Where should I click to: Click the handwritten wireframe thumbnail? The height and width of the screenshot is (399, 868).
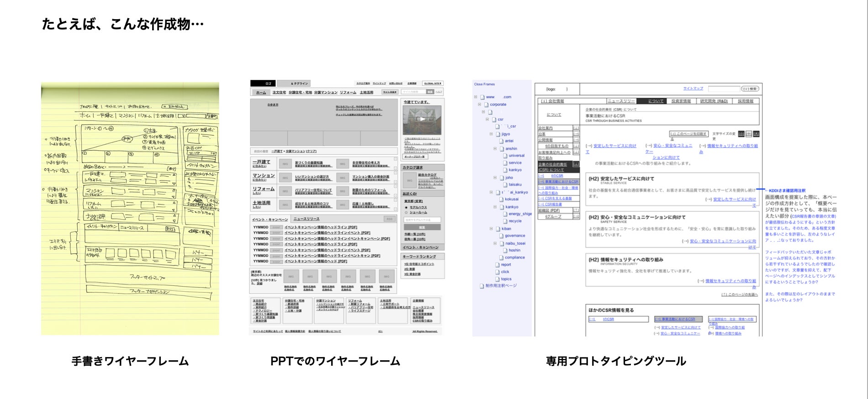130,209
